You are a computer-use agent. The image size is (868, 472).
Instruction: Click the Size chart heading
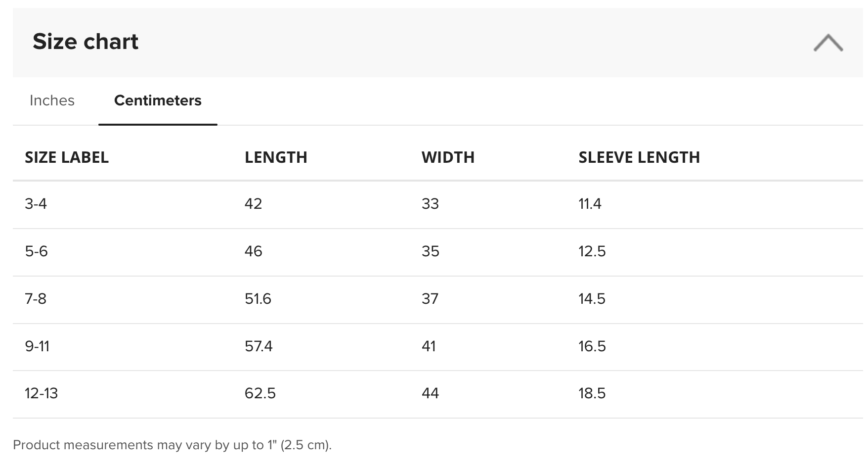[x=86, y=42]
